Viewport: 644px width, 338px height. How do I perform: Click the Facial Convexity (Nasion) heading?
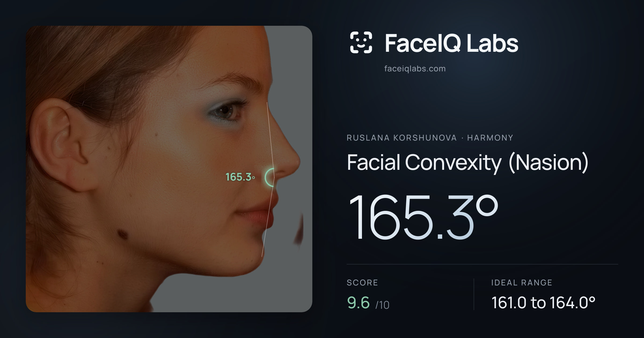(467, 163)
